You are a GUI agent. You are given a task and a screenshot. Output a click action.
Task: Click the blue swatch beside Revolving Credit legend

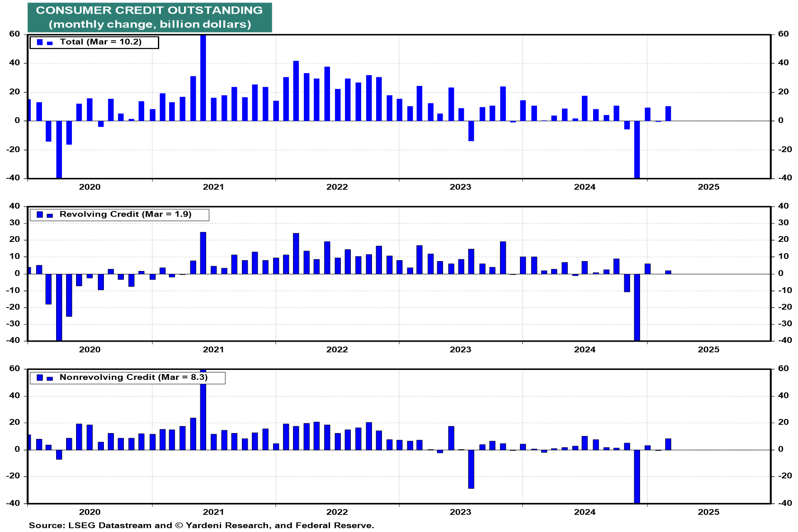[40, 214]
